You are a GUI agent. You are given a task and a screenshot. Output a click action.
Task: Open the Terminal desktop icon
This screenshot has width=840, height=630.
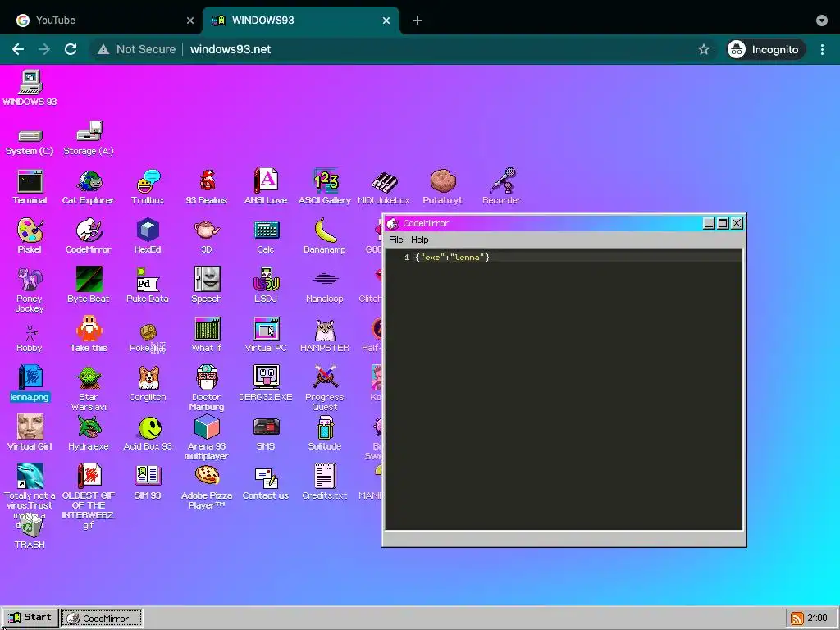30,186
